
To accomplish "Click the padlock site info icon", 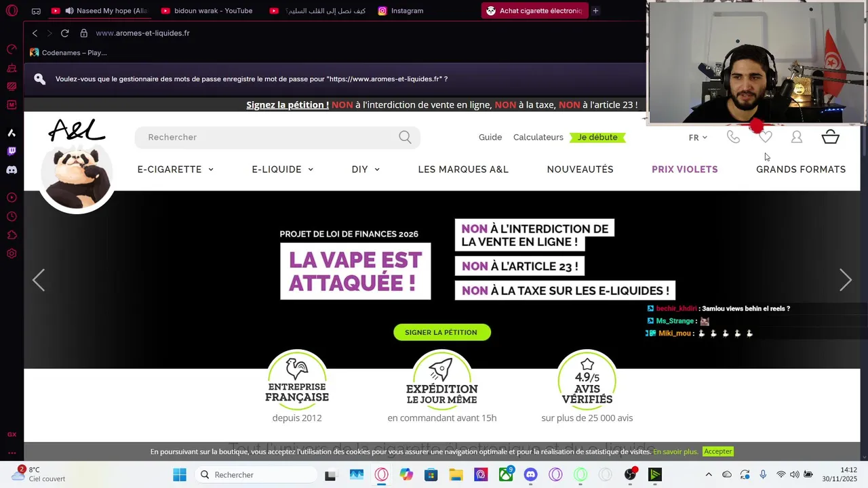I will pyautogui.click(x=84, y=33).
